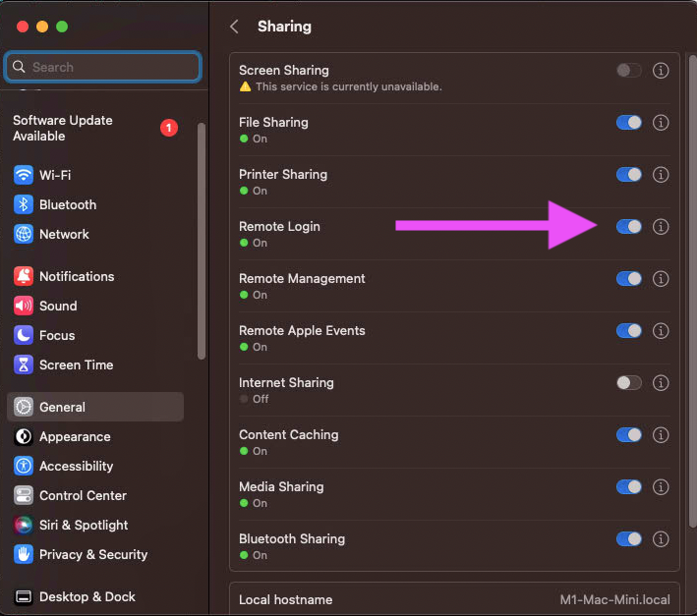This screenshot has width=697, height=616.
Task: Open Privacy & Security in sidebar
Action: (92, 554)
